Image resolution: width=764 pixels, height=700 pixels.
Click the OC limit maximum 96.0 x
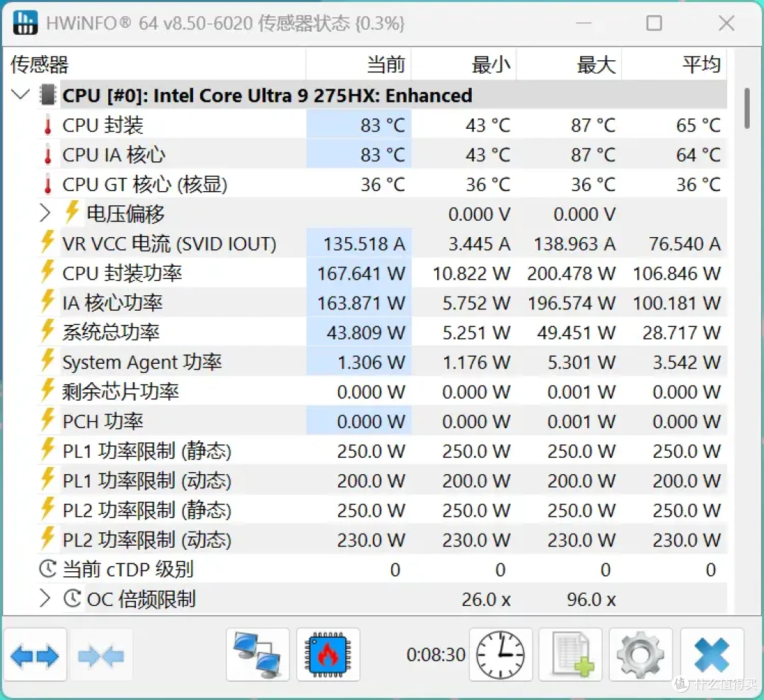click(x=591, y=599)
